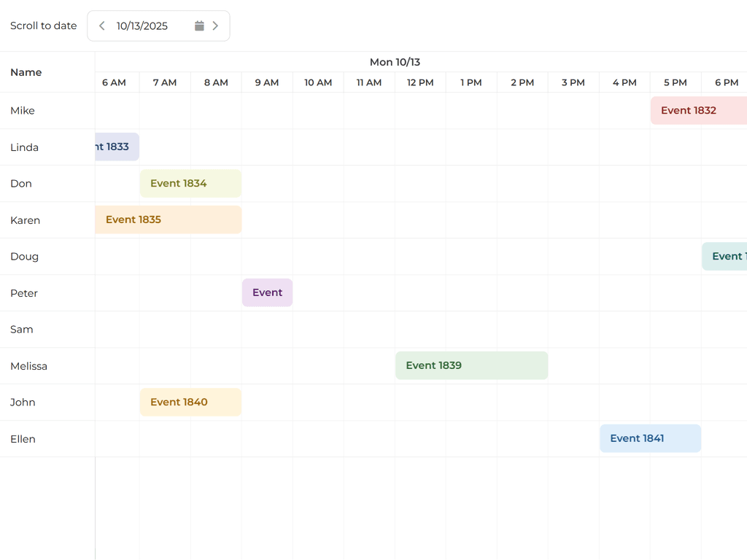Click Mike's name in the Name column
This screenshot has width=747, height=560.
coord(22,110)
